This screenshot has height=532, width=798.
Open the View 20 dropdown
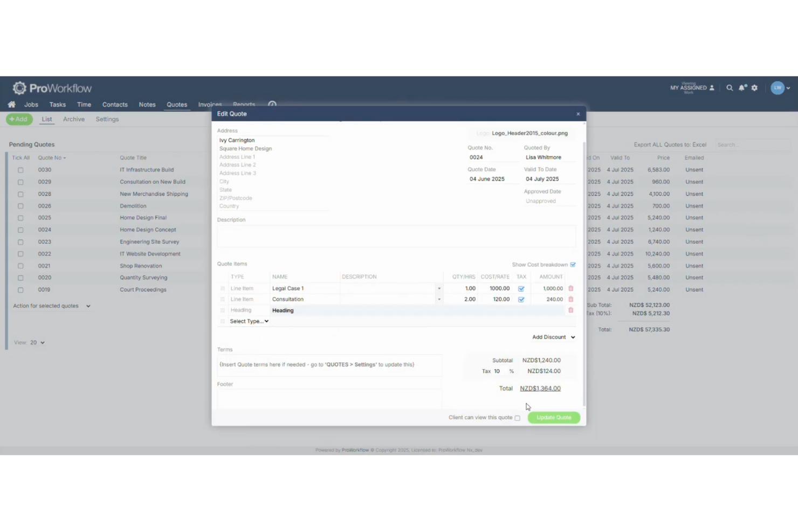36,342
